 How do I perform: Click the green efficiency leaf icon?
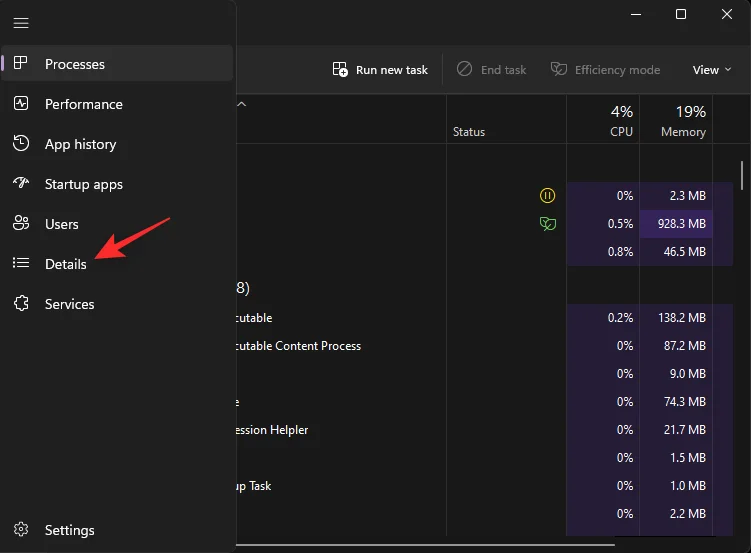click(547, 224)
